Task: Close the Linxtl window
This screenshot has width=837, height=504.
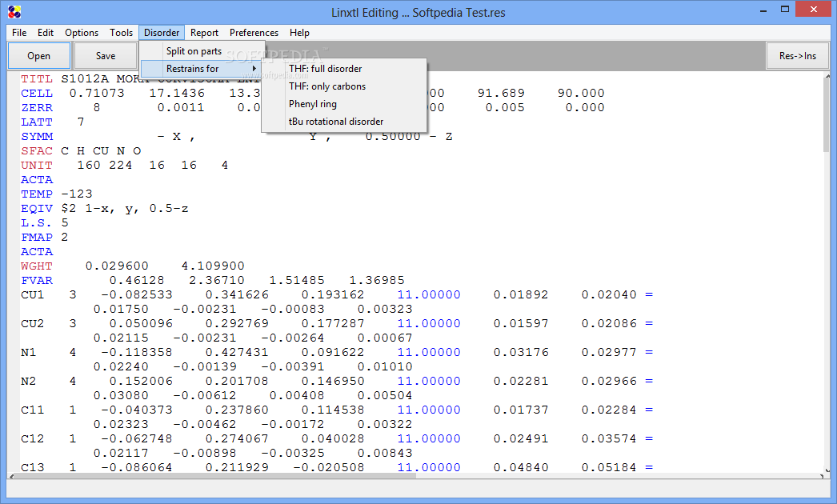Action: coord(814,9)
